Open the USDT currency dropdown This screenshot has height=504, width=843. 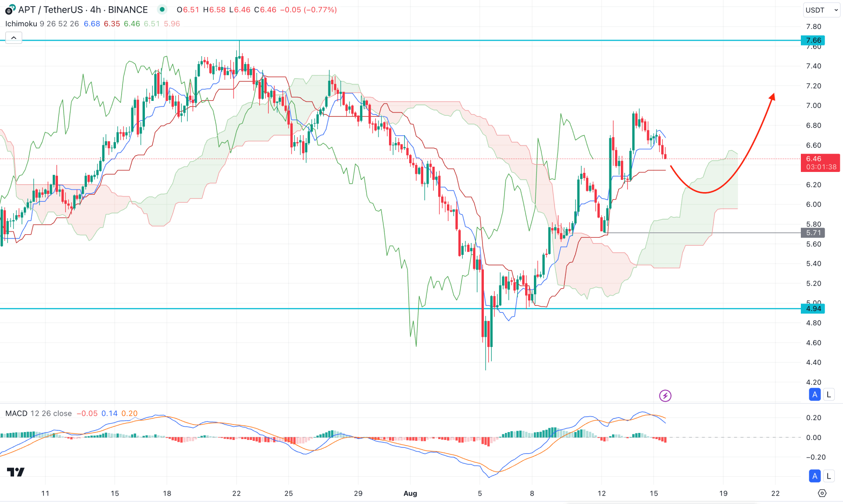point(821,10)
